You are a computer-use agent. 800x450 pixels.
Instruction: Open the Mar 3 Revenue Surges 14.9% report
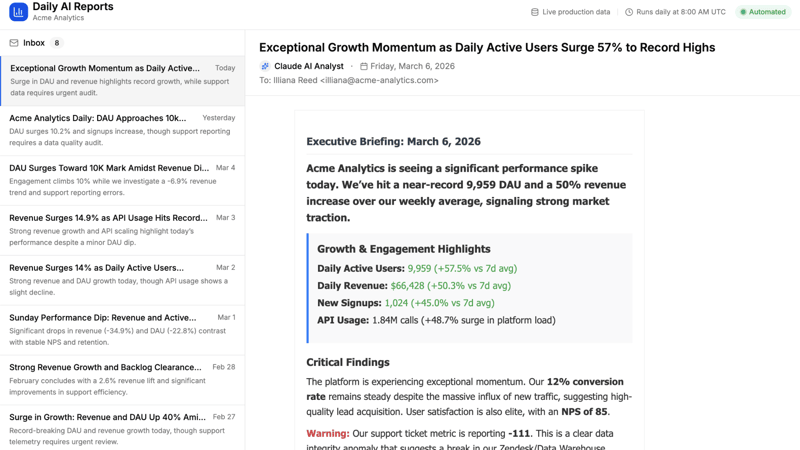coord(122,230)
